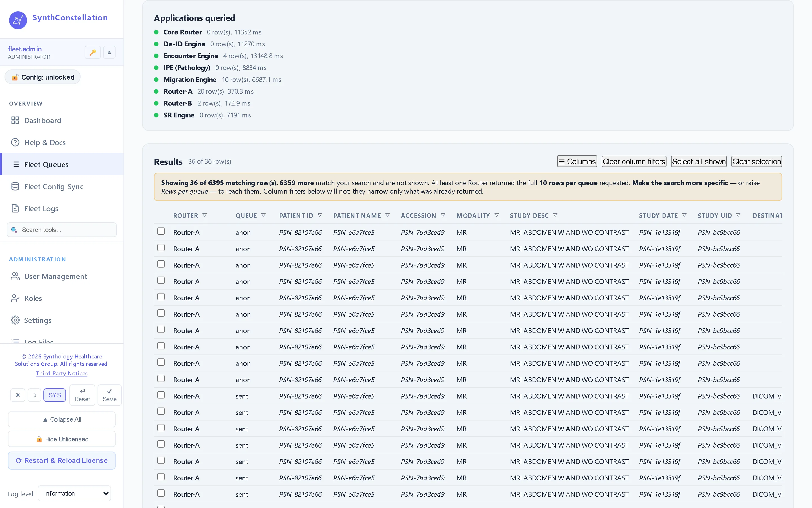This screenshot has width=812, height=508.
Task: Click the Dashboard grid icon
Action: [15, 120]
